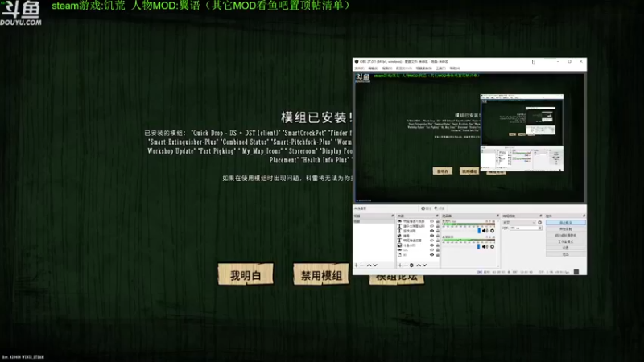Viewport: 644px width, 362px height.
Task: Open the Help menu in OBS
Action: tap(455, 68)
